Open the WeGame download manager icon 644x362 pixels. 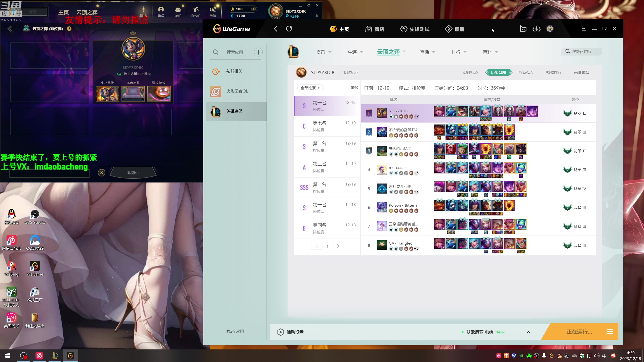pyautogui.click(x=536, y=29)
